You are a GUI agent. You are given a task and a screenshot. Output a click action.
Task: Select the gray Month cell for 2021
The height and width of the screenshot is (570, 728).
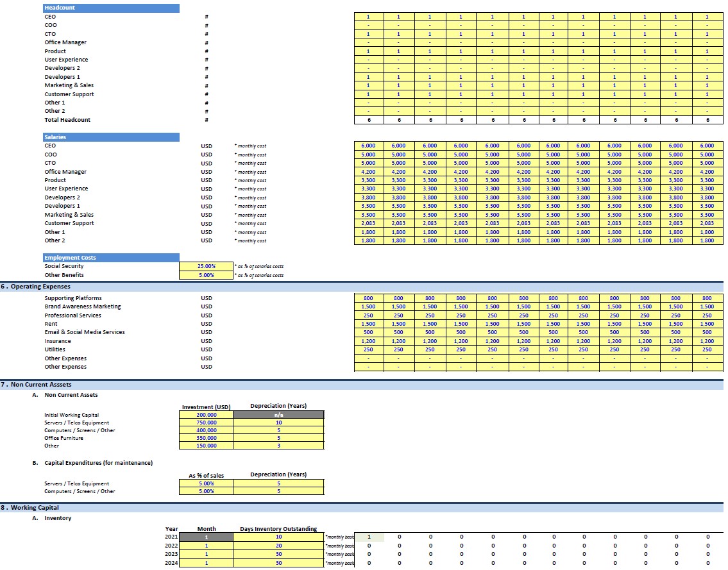pos(206,537)
